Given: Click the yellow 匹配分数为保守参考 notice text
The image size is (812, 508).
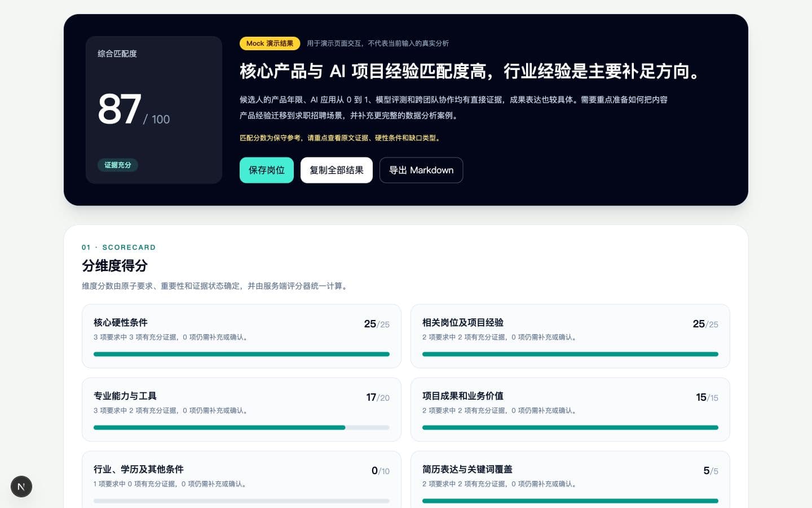Looking at the screenshot, I should pyautogui.click(x=341, y=138).
